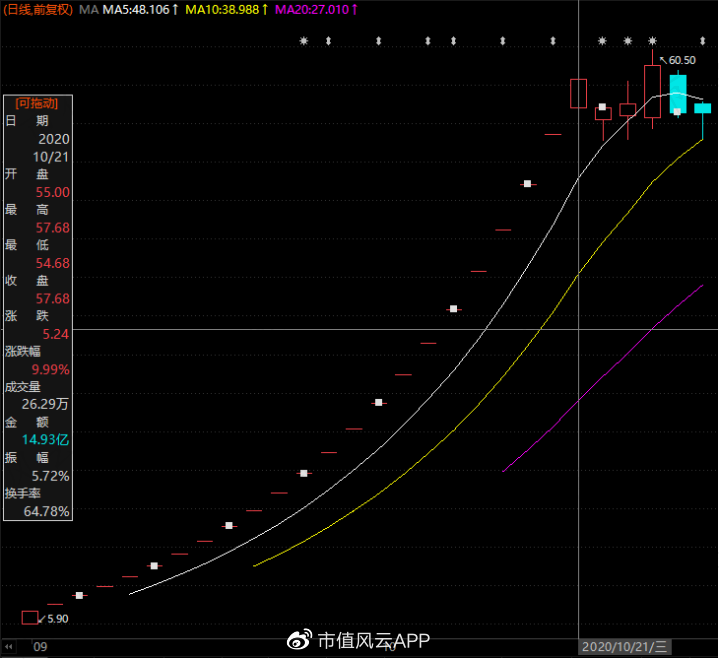Click the grey MA indicator name

[x=88, y=10]
